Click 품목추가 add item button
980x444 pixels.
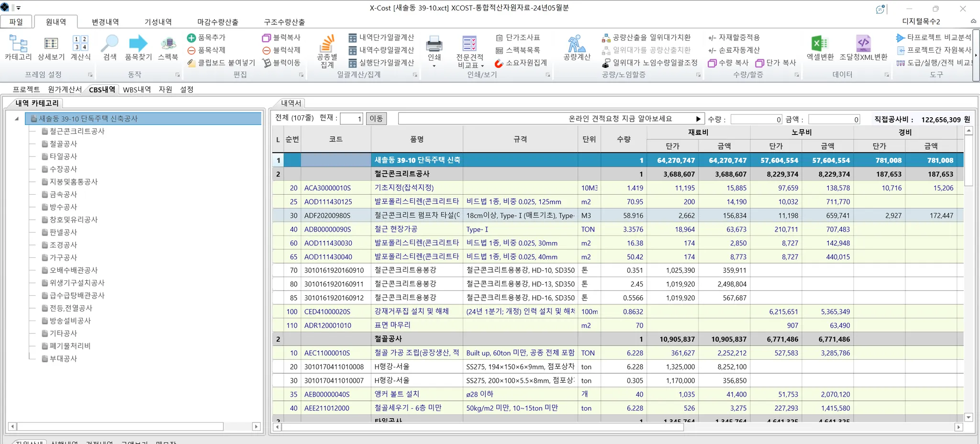coord(206,37)
